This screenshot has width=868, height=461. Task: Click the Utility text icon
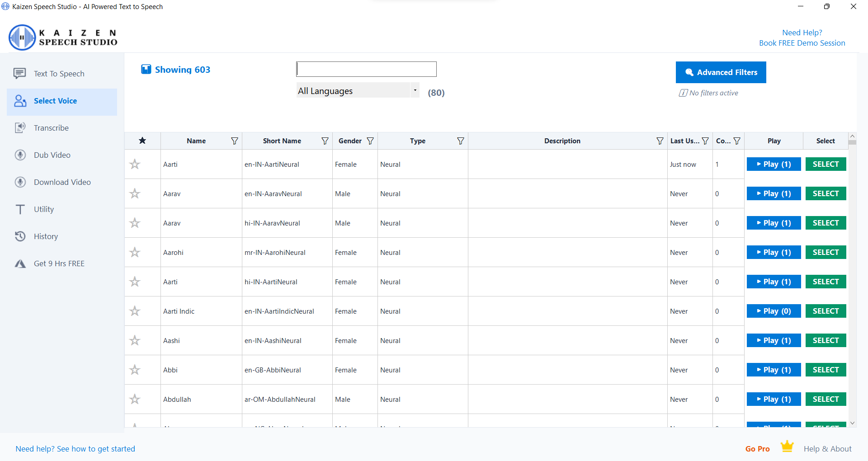pos(20,209)
